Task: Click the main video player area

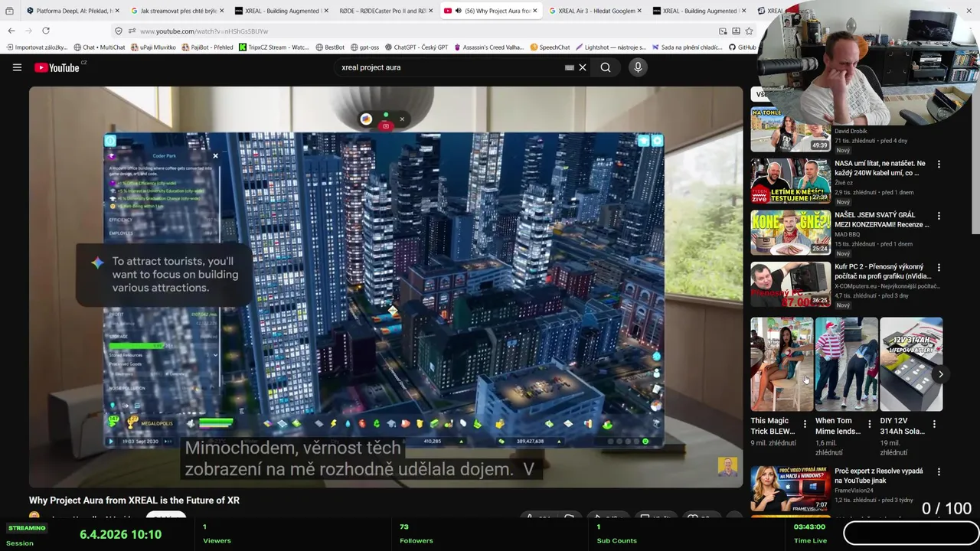Action: [x=386, y=287]
